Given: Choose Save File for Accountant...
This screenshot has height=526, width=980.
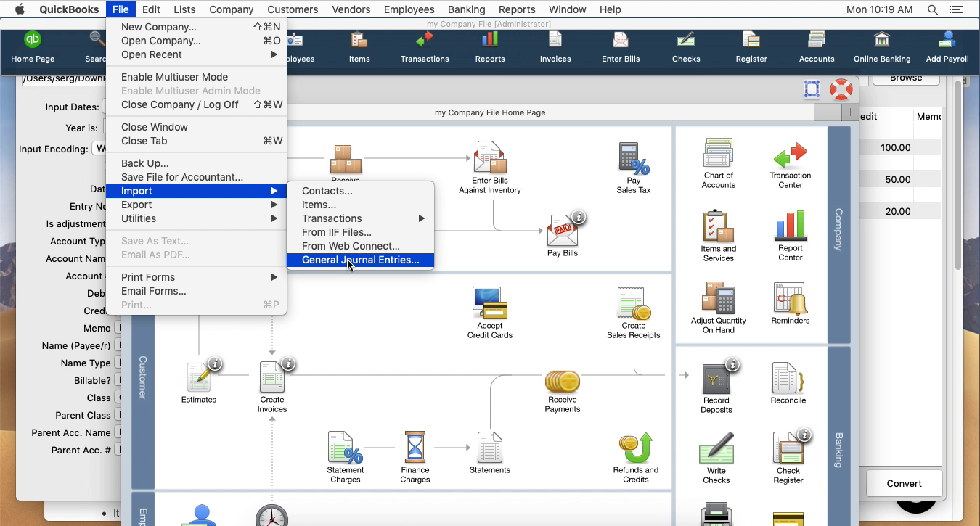Looking at the screenshot, I should 196,177.
